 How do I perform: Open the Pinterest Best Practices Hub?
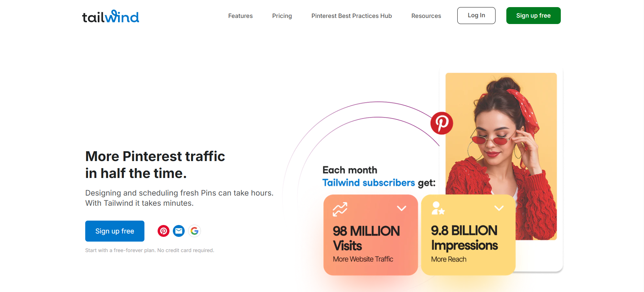coord(351,16)
